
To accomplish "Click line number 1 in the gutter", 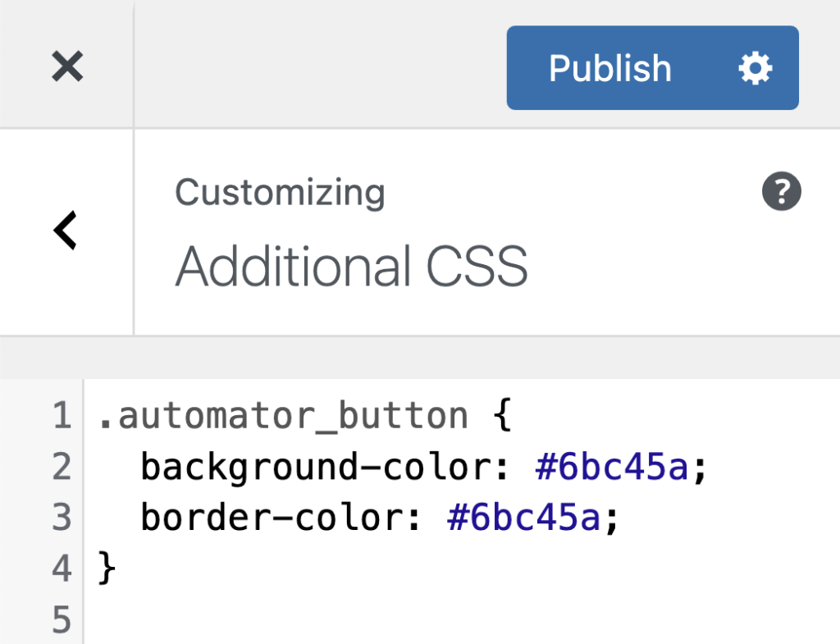I will 61,416.
